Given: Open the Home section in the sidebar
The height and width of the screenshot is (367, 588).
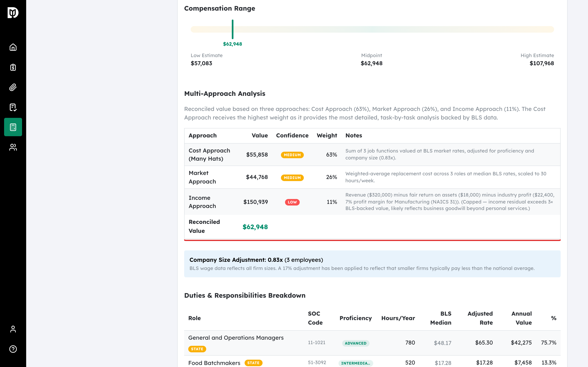Looking at the screenshot, I should pos(13,47).
